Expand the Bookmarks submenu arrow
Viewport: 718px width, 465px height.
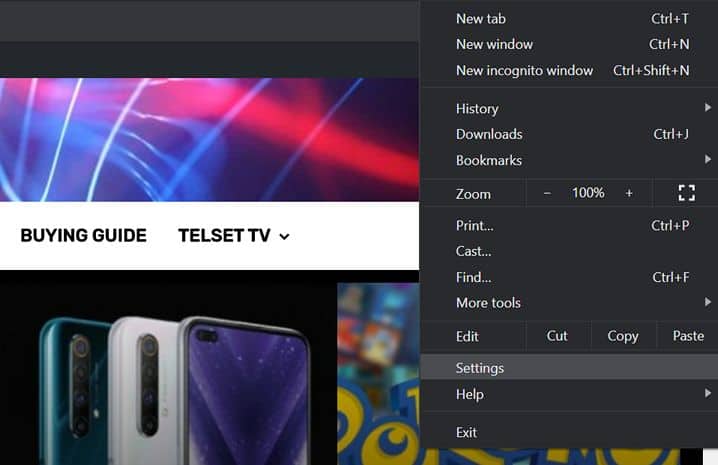[x=708, y=159]
